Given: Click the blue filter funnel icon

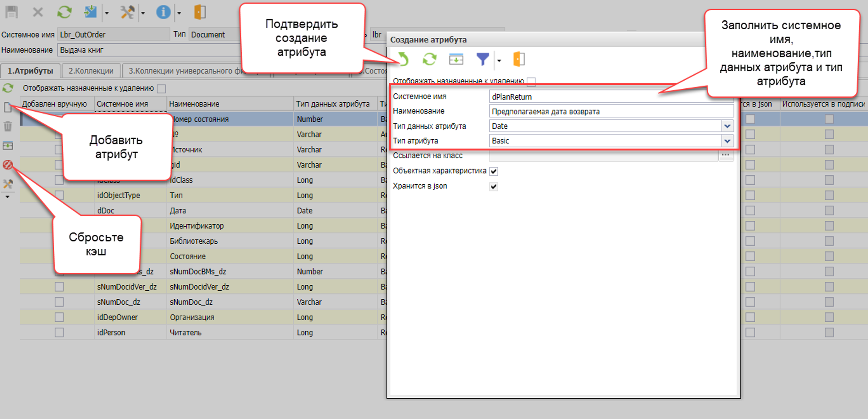Looking at the screenshot, I should click(x=482, y=59).
